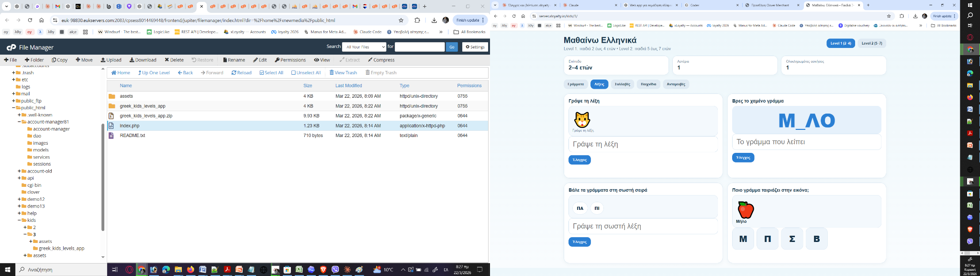Expand the account-old folder node
The height and width of the screenshot is (276, 980).
point(19,171)
